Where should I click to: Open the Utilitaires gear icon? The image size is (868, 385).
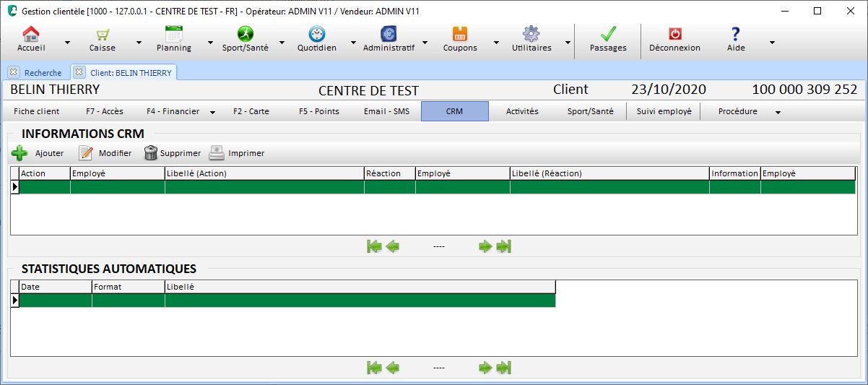[x=531, y=34]
